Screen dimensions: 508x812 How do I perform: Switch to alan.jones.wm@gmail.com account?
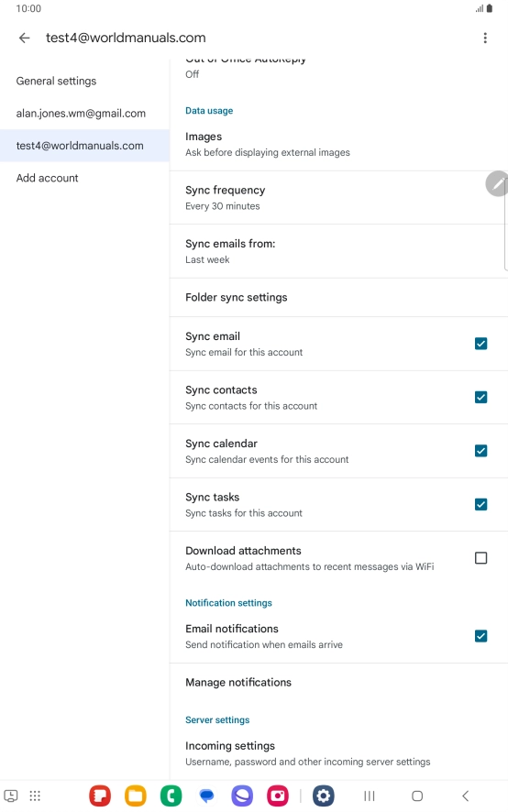[x=81, y=114]
